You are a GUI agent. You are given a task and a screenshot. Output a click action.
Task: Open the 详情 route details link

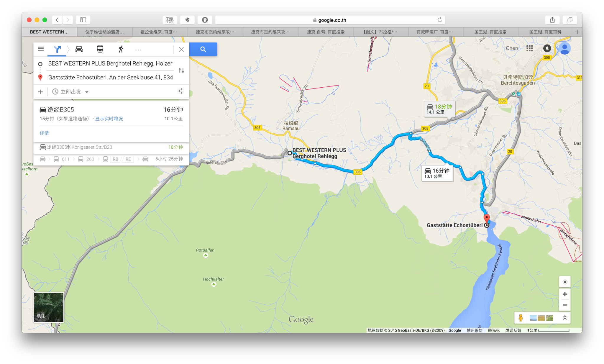(44, 133)
